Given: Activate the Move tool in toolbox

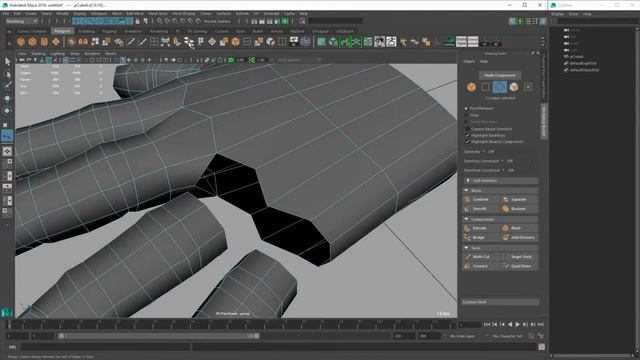Looking at the screenshot, I should click(x=7, y=98).
